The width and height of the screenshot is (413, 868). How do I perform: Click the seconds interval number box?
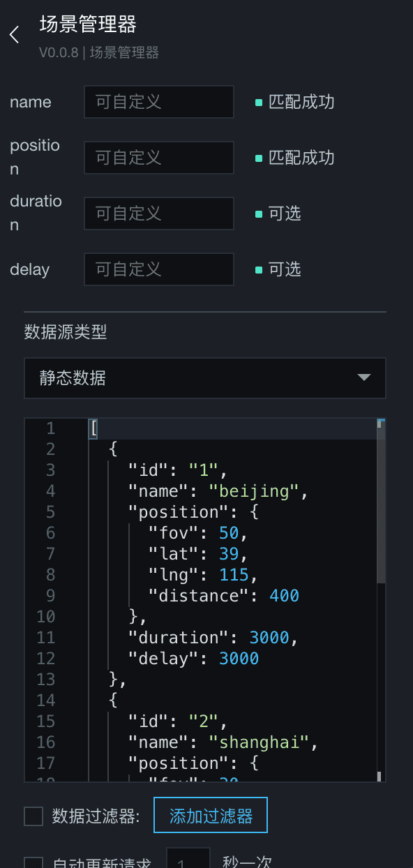pos(188,859)
